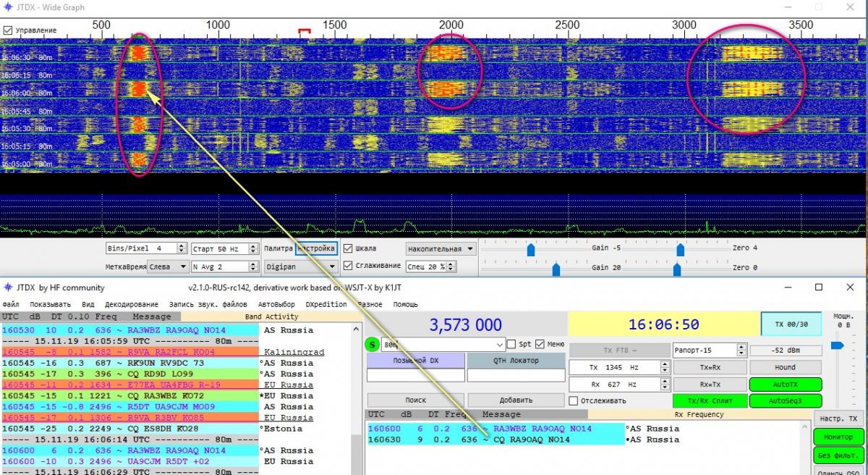Click the AutoSeq3 green button

click(786, 400)
